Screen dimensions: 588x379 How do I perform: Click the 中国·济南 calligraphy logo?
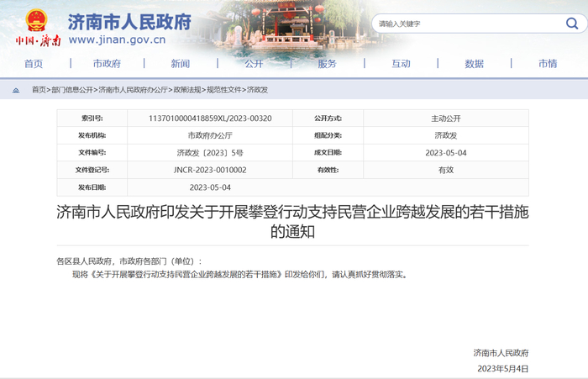coord(38,40)
